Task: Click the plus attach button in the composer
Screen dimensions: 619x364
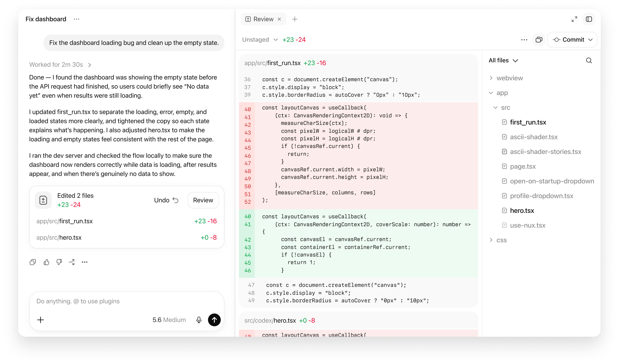Action: 41,320
